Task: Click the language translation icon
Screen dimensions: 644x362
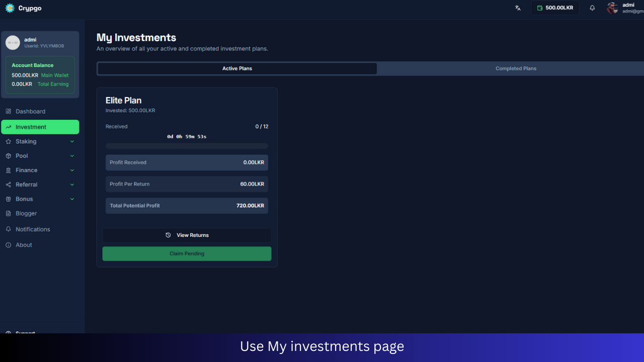Action: [518, 8]
